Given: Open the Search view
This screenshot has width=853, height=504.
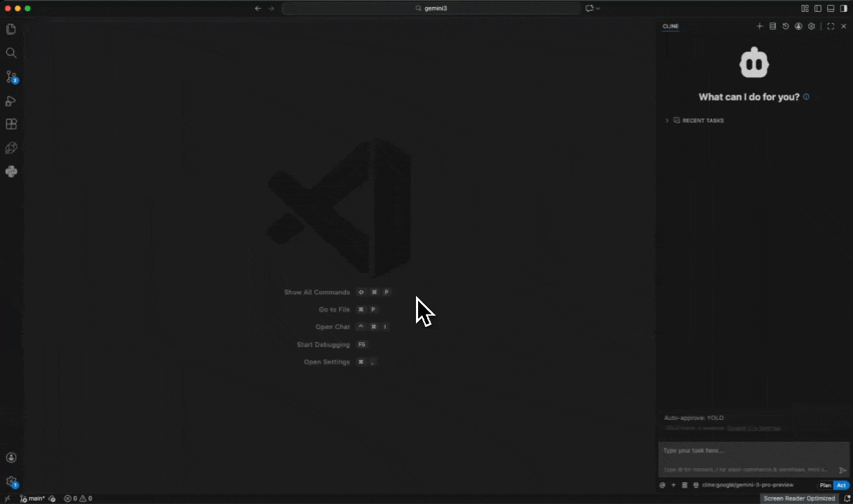Looking at the screenshot, I should click(11, 52).
